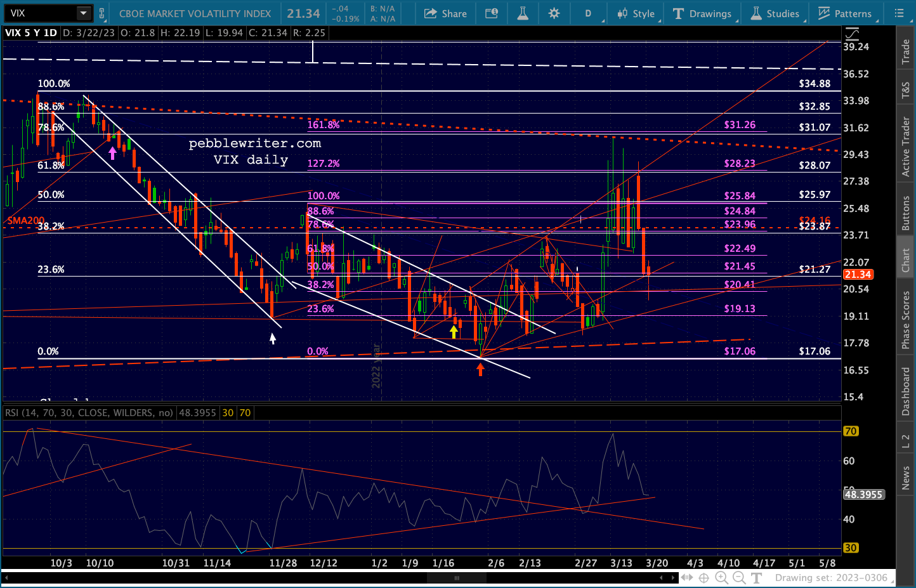This screenshot has height=588, width=916.
Task: Open chart settings gear icon
Action: (x=554, y=13)
